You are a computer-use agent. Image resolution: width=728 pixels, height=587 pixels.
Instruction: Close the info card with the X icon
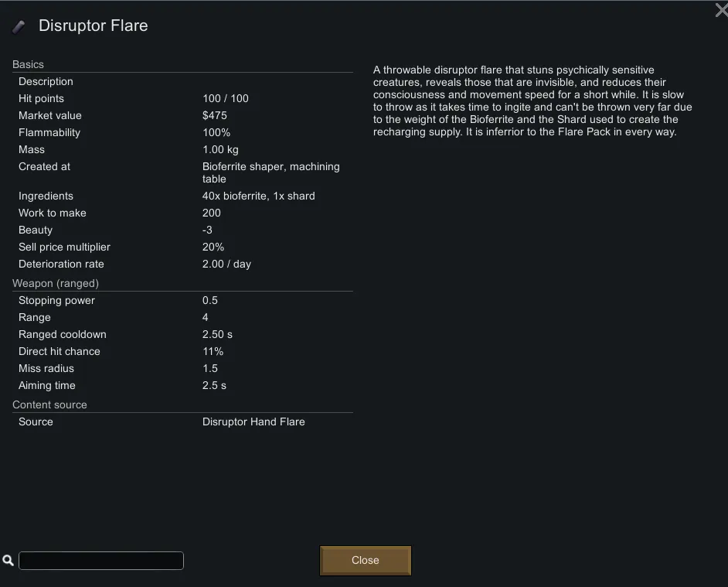pos(720,9)
